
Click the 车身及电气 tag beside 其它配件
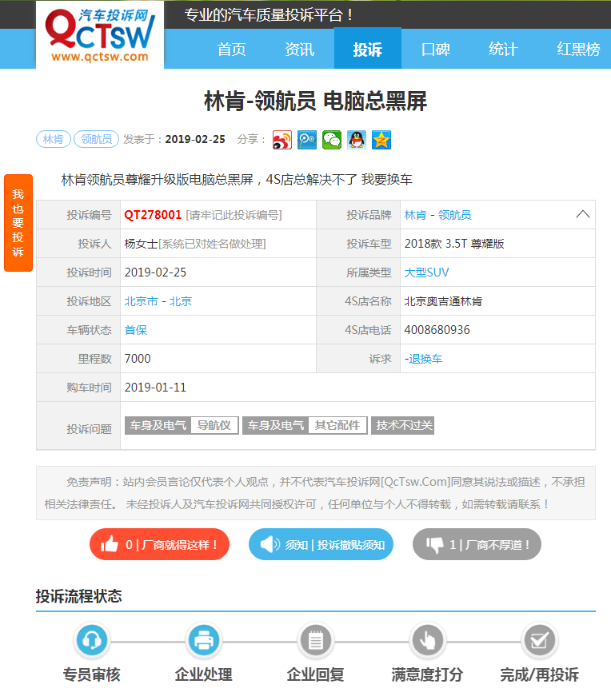(276, 425)
